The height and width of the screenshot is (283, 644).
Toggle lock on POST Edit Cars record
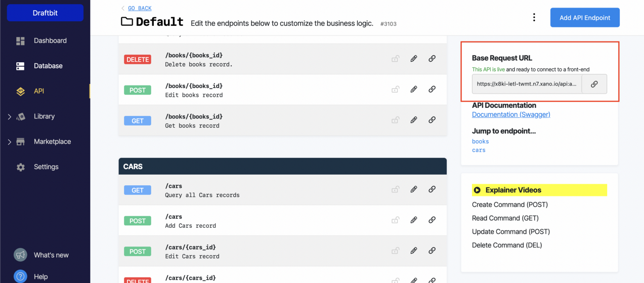pyautogui.click(x=395, y=251)
